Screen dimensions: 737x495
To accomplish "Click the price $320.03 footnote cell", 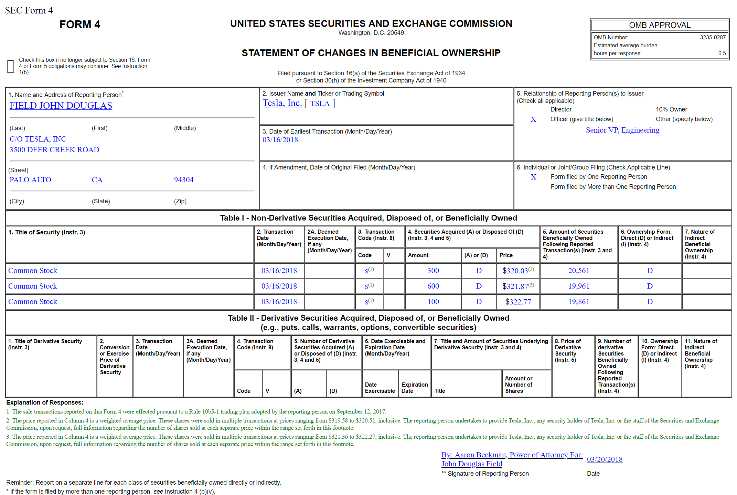I will click(515, 269).
